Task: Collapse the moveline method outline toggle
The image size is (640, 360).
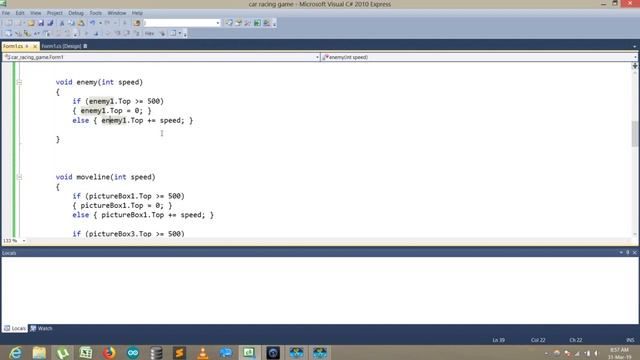Action: pyautogui.click(x=19, y=177)
